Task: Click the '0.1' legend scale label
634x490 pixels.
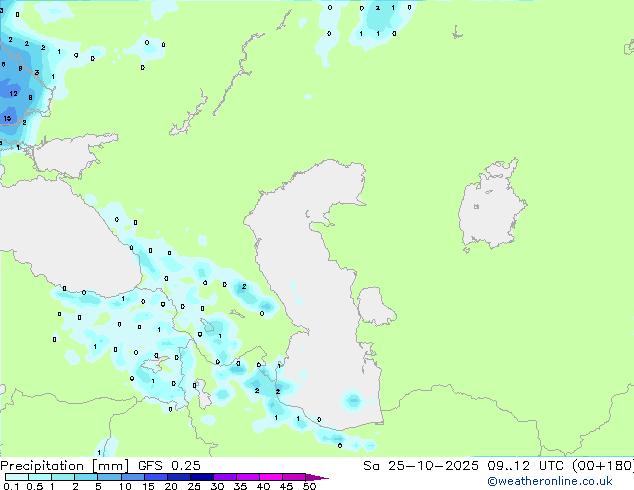Action: [11, 486]
